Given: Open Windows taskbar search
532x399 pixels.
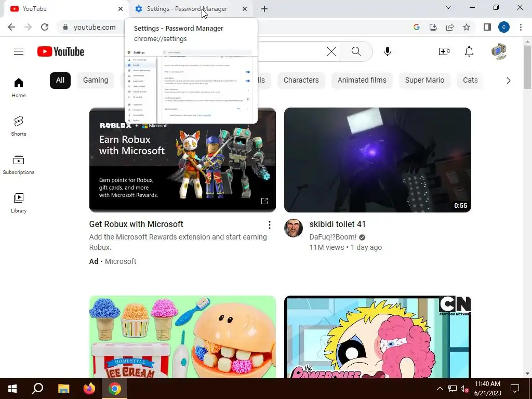Looking at the screenshot, I should [x=37, y=389].
